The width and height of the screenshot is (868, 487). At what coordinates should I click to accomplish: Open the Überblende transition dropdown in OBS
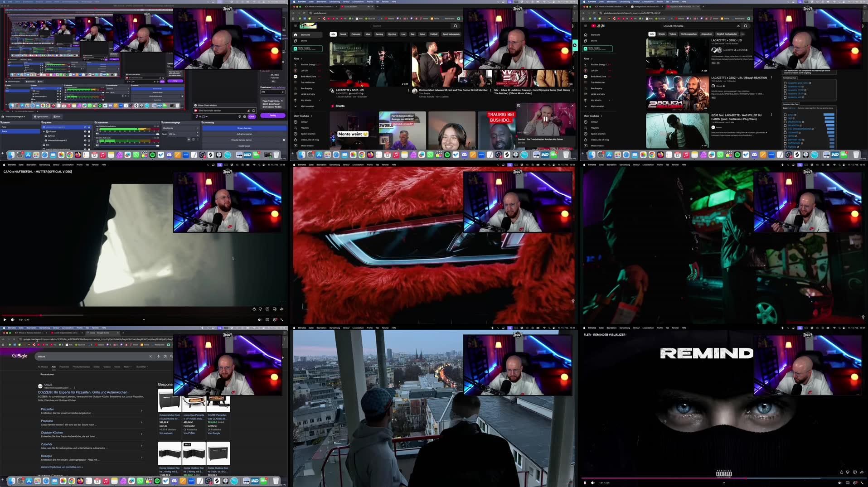pos(180,128)
